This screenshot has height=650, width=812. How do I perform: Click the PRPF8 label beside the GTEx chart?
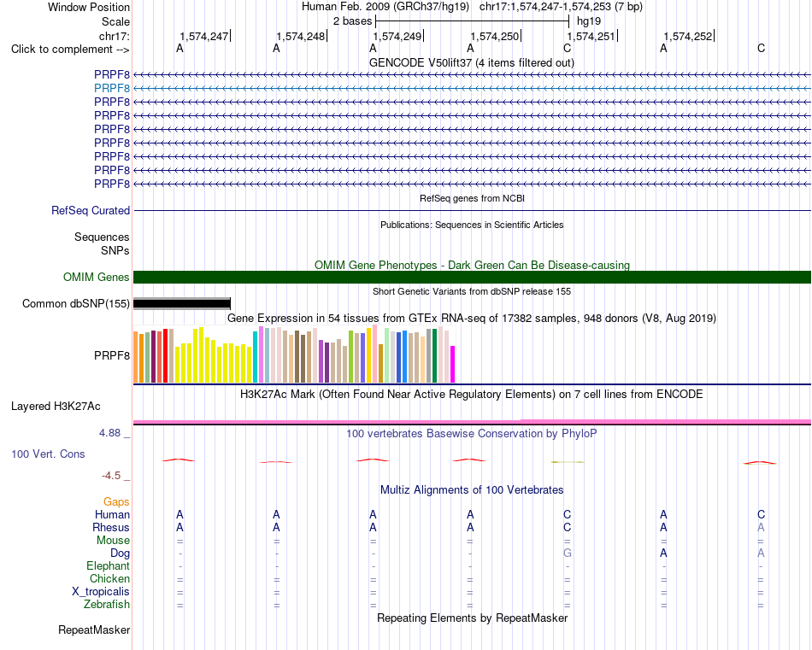pos(112,355)
